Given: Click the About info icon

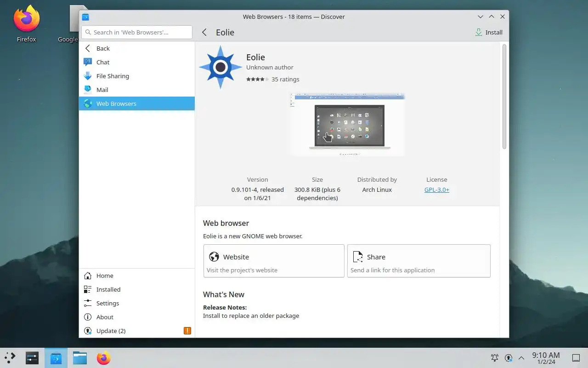Looking at the screenshot, I should [x=88, y=317].
